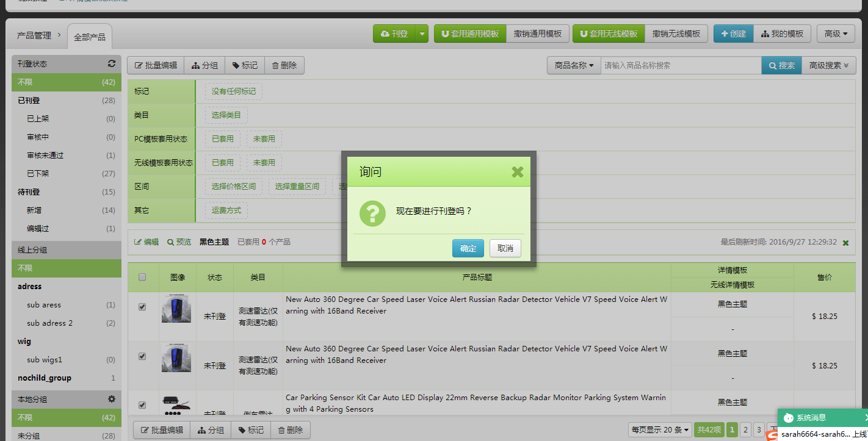Select the adress online group

click(67, 287)
